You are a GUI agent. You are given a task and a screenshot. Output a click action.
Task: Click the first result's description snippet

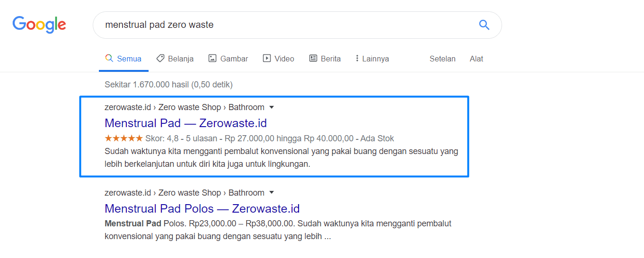[x=281, y=158]
